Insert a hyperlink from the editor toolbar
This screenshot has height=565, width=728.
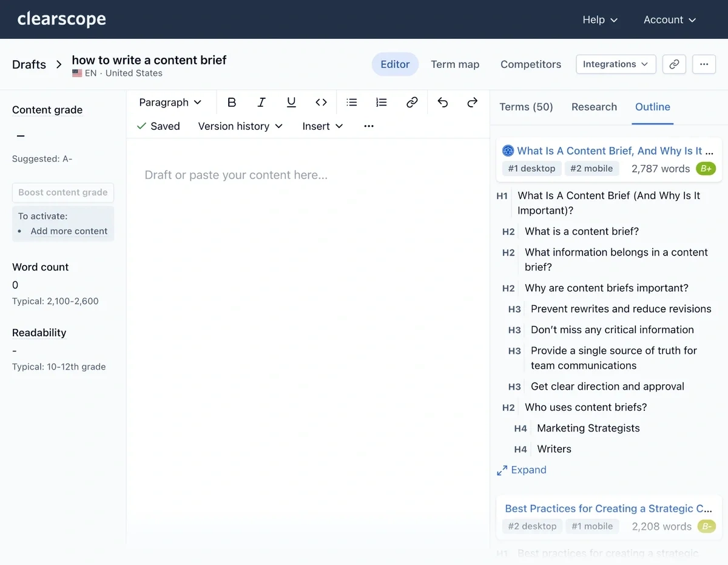click(412, 103)
